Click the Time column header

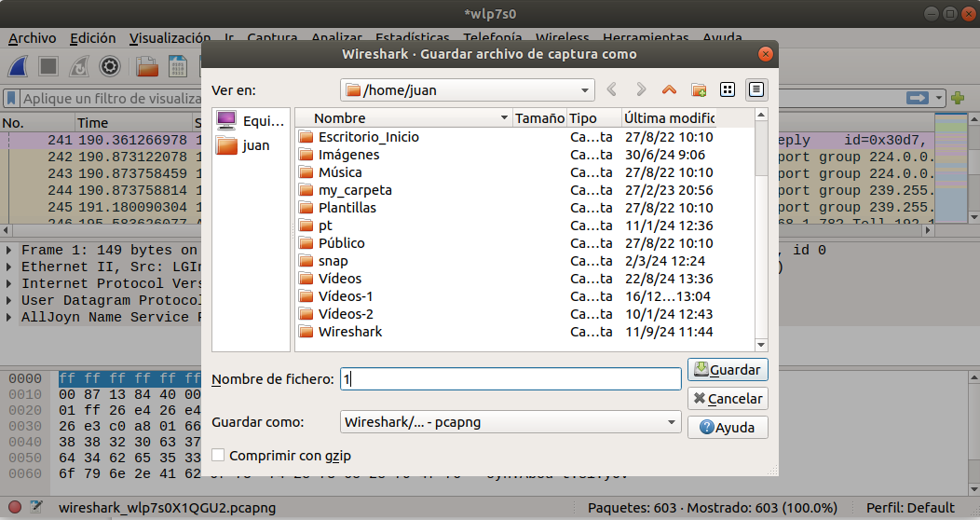point(133,122)
